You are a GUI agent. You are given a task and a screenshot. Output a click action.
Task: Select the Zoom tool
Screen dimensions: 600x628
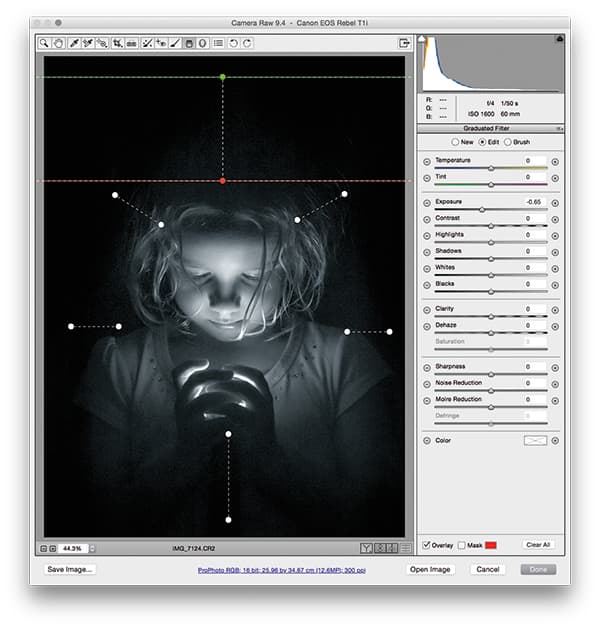[44, 43]
